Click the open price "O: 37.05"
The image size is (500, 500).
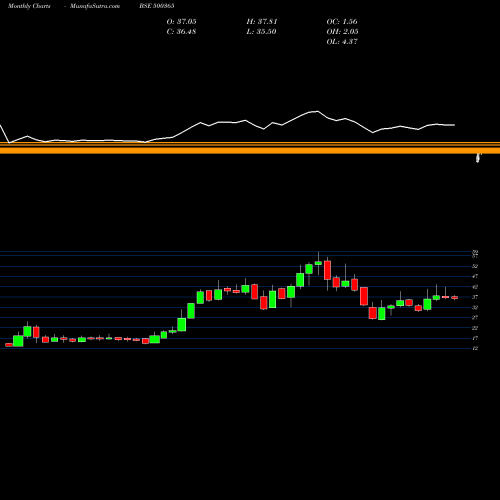pos(181,22)
